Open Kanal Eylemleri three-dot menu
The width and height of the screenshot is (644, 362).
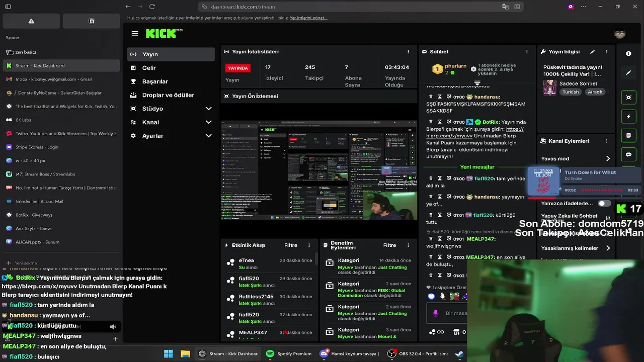pyautogui.click(x=606, y=141)
